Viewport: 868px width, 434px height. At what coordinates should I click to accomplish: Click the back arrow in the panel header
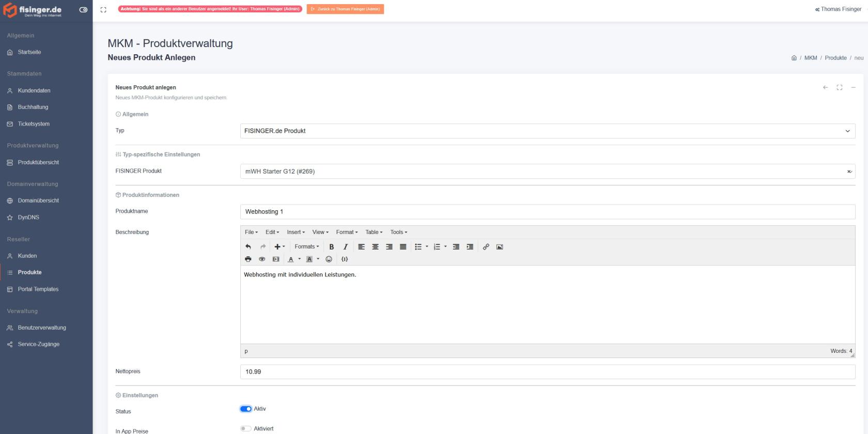tap(825, 87)
